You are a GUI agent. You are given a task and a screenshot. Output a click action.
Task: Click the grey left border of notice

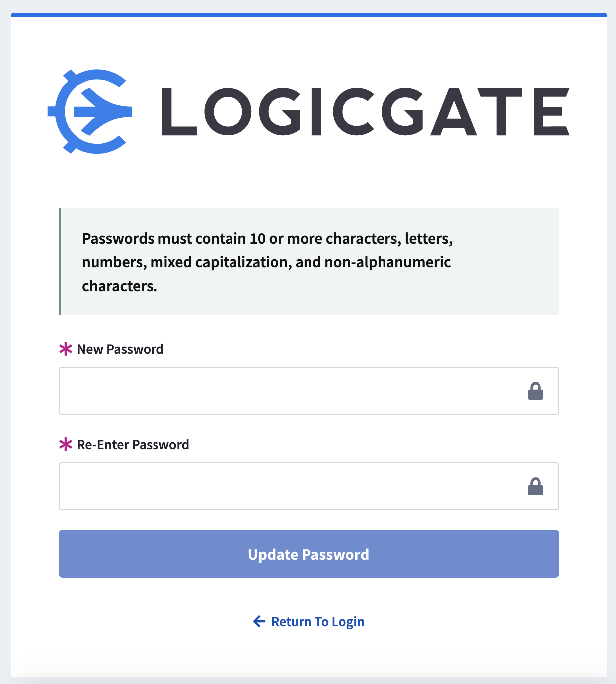60,261
